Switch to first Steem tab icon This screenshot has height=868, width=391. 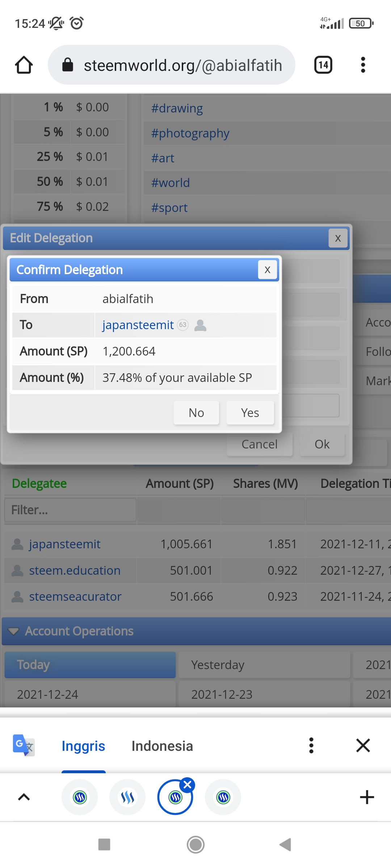click(80, 797)
